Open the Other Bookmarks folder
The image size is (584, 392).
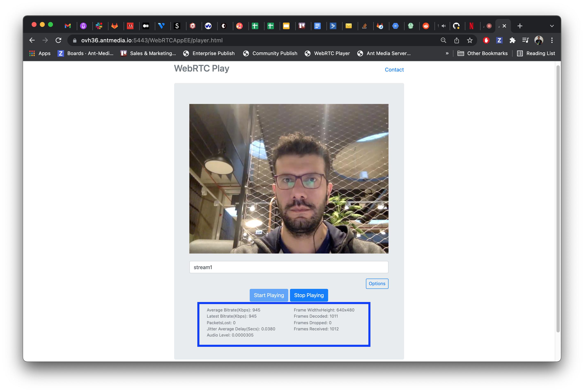click(x=482, y=53)
